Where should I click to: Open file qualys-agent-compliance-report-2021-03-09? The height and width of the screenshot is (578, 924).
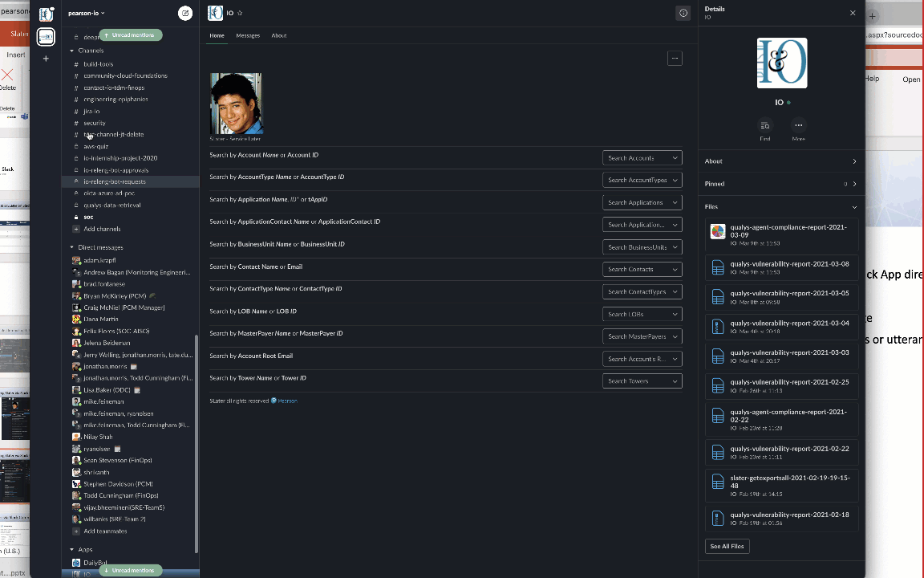coord(781,234)
